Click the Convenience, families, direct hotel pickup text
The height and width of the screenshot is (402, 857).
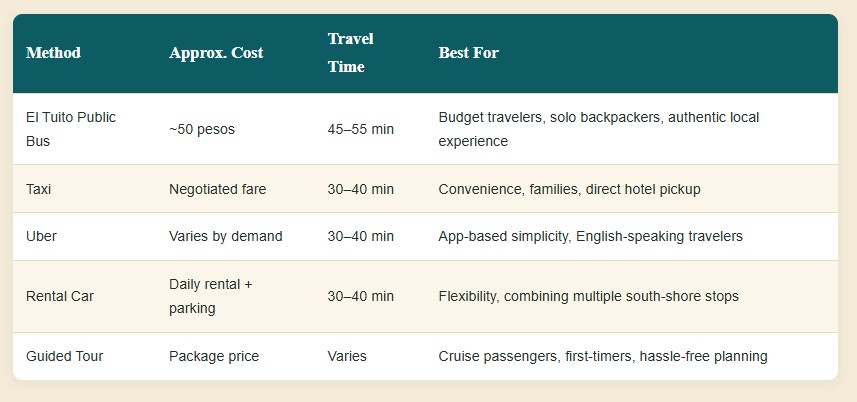point(569,189)
